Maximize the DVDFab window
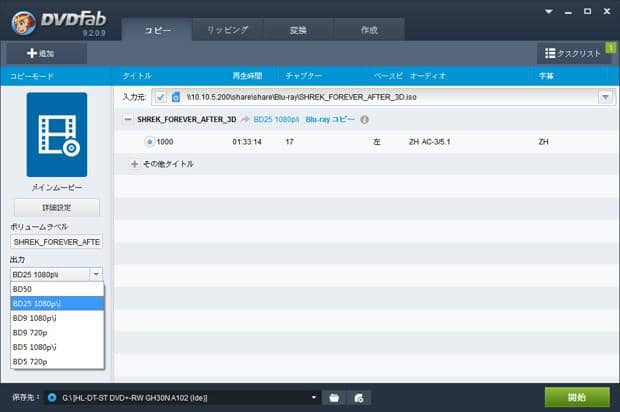The width and height of the screenshot is (620, 412). (x=588, y=11)
